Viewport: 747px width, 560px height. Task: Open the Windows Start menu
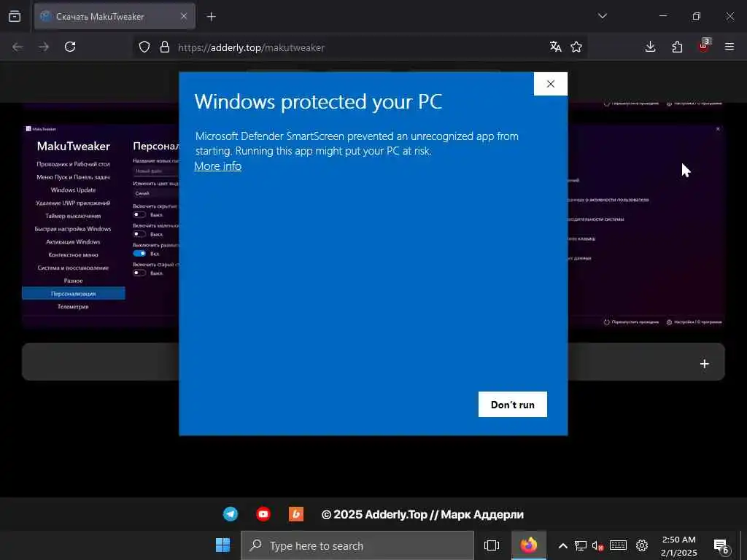(222, 545)
